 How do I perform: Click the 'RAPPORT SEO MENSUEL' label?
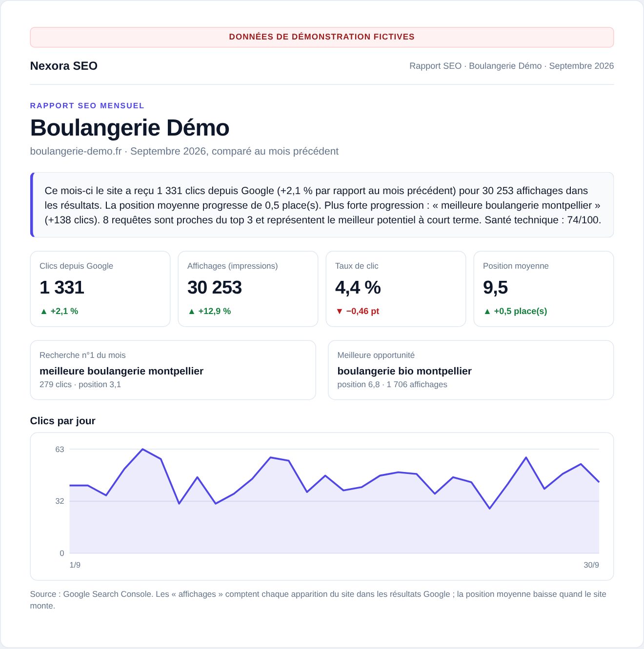(87, 106)
